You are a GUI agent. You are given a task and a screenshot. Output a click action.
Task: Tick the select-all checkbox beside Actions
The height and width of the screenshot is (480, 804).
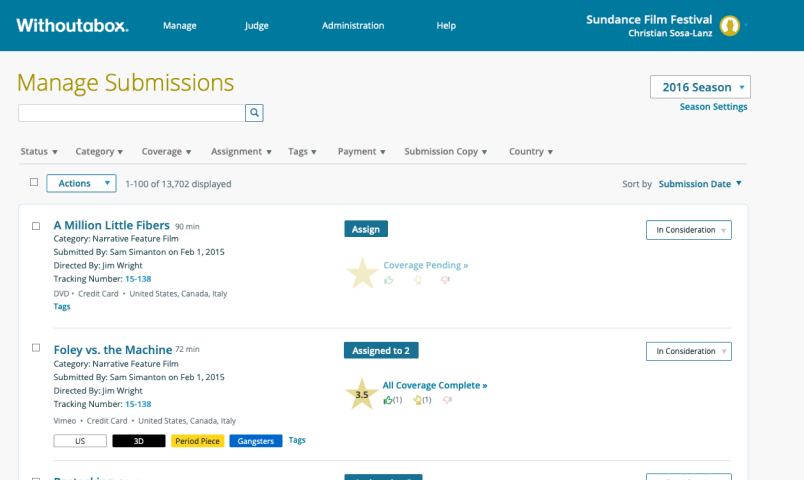click(34, 182)
